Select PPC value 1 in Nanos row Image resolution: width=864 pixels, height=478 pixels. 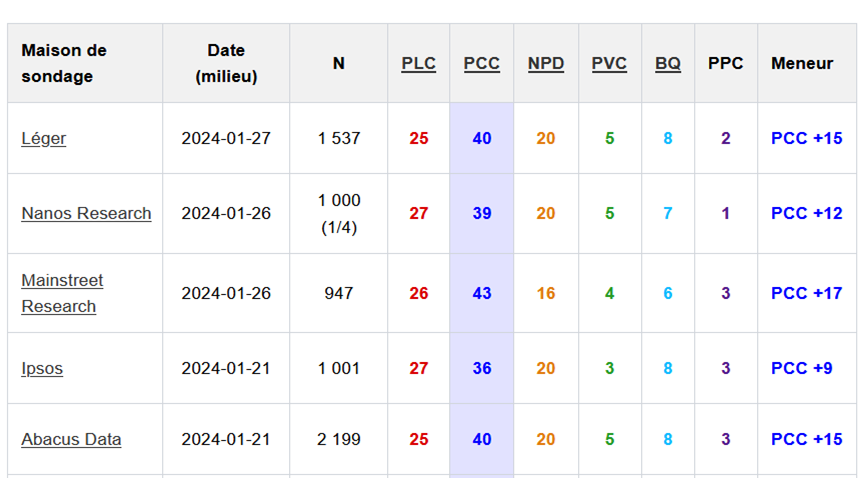[x=726, y=213]
